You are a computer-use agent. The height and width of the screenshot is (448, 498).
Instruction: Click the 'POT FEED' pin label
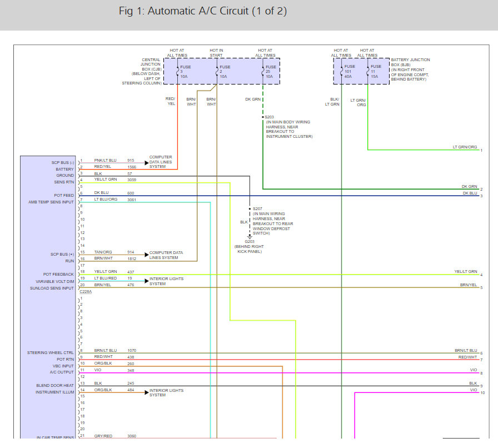click(x=64, y=196)
